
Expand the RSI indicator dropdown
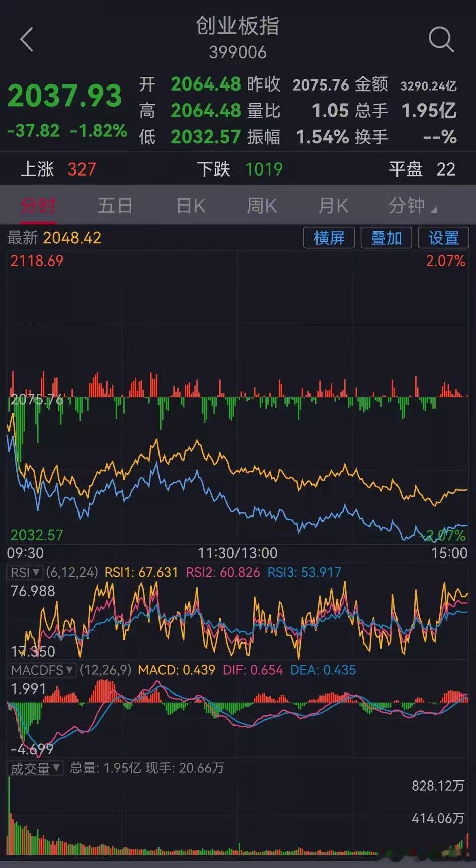(x=25, y=572)
